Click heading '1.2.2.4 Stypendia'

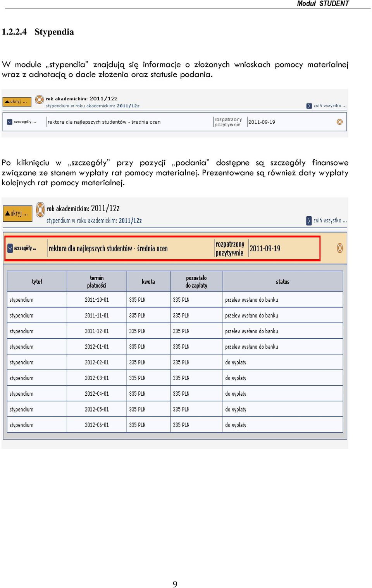38,32
